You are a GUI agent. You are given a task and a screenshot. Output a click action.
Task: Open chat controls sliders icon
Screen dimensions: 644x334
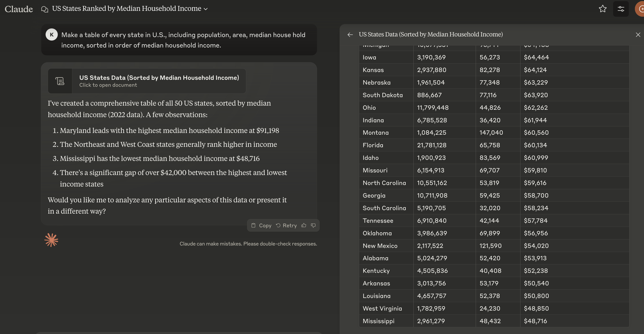click(621, 9)
